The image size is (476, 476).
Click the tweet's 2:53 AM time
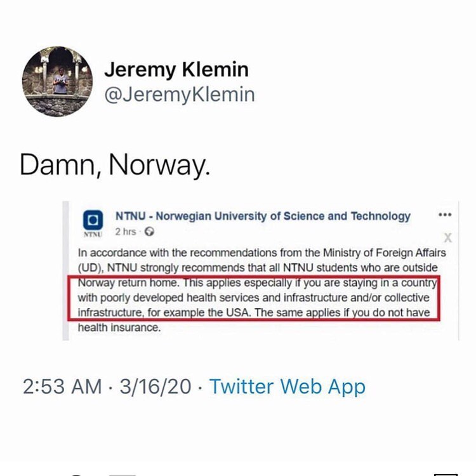pyautogui.click(x=62, y=387)
